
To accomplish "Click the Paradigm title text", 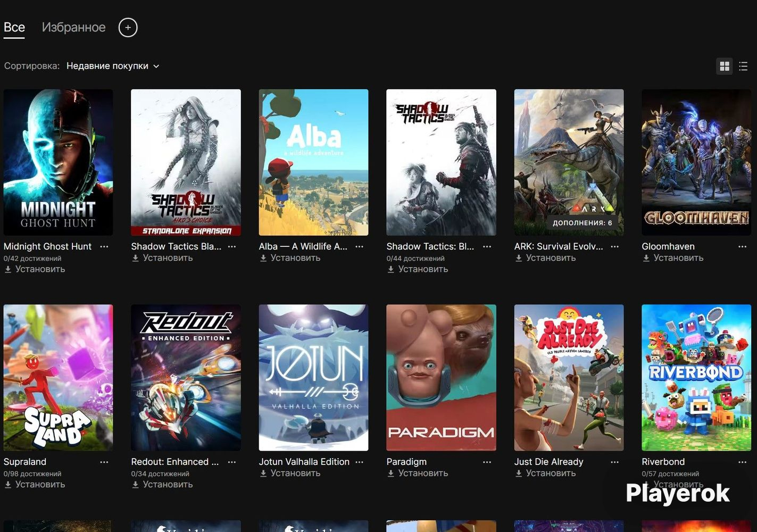I will click(406, 462).
